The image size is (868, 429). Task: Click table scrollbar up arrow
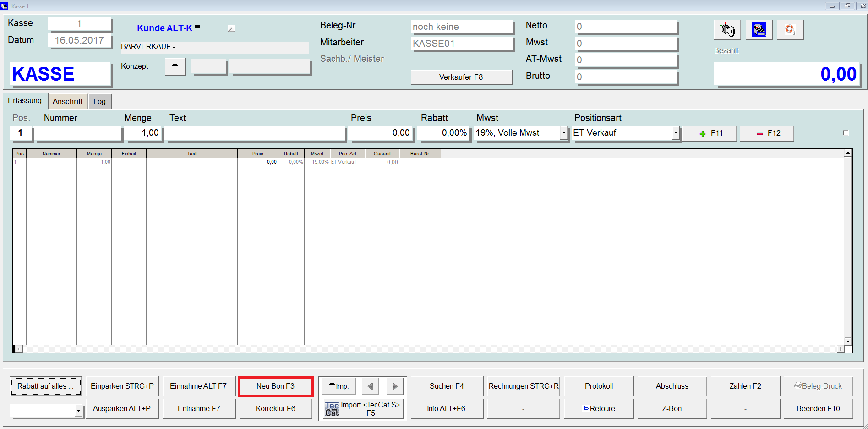click(848, 153)
